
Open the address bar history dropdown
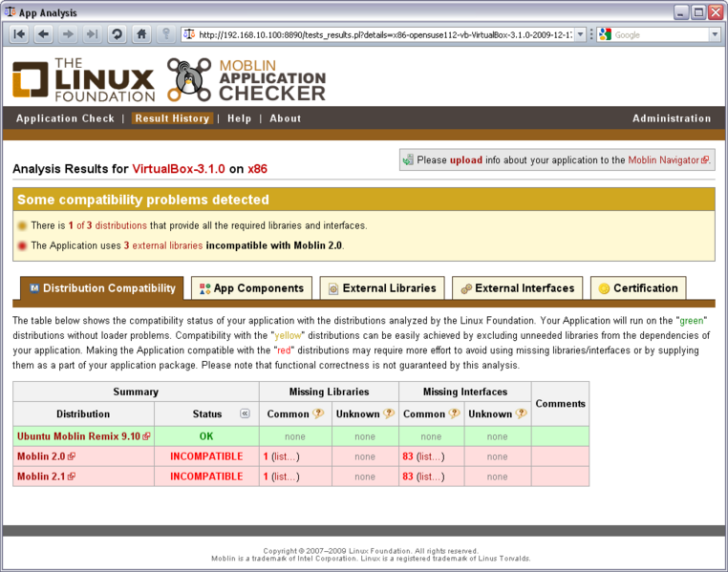click(x=580, y=34)
